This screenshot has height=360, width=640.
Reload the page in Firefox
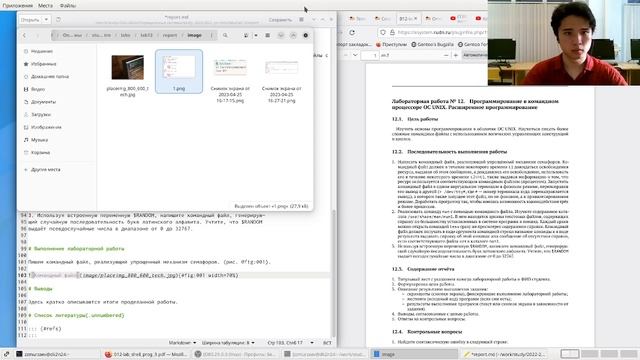point(352,32)
